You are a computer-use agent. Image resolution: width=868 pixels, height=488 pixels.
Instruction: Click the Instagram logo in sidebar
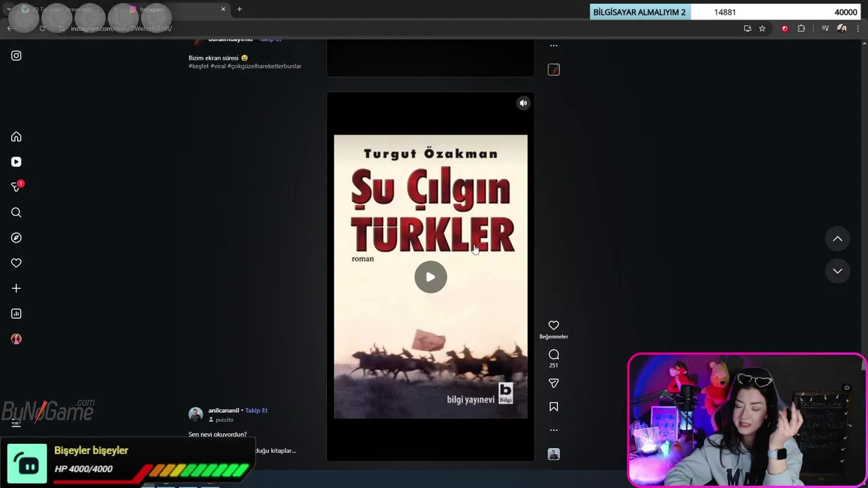(x=16, y=56)
